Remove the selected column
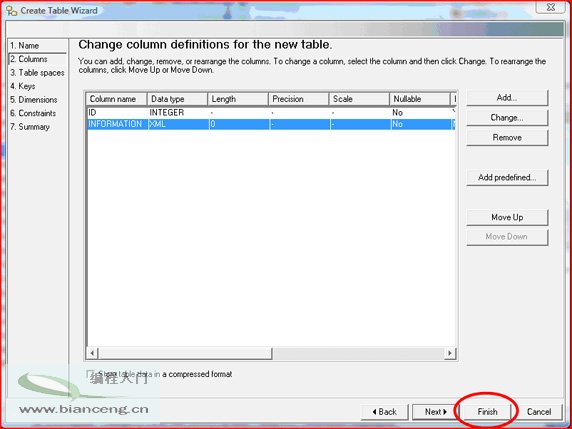The height and width of the screenshot is (429, 572). point(507,138)
